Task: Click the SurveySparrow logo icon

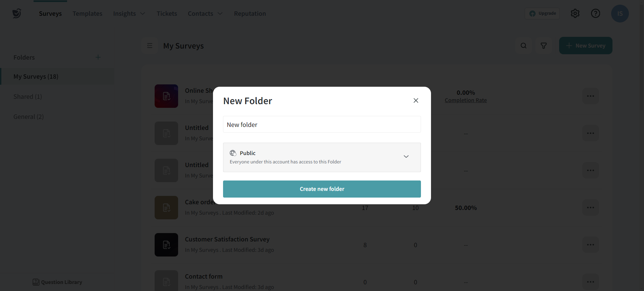Action: coord(17,13)
